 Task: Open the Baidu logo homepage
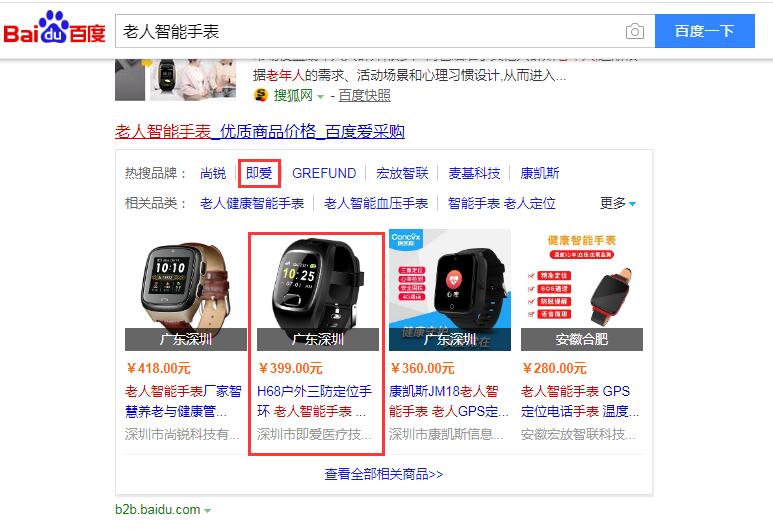click(55, 28)
